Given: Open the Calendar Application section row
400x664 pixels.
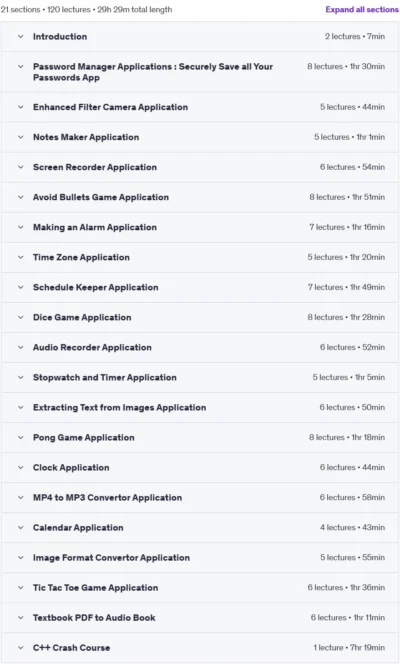Looking at the screenshot, I should (x=200, y=528).
